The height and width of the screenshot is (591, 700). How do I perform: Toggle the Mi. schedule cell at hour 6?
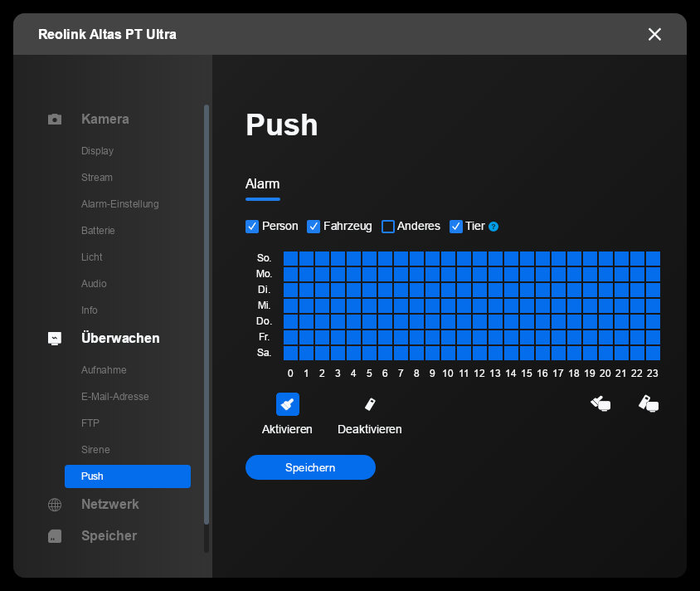pos(386,306)
